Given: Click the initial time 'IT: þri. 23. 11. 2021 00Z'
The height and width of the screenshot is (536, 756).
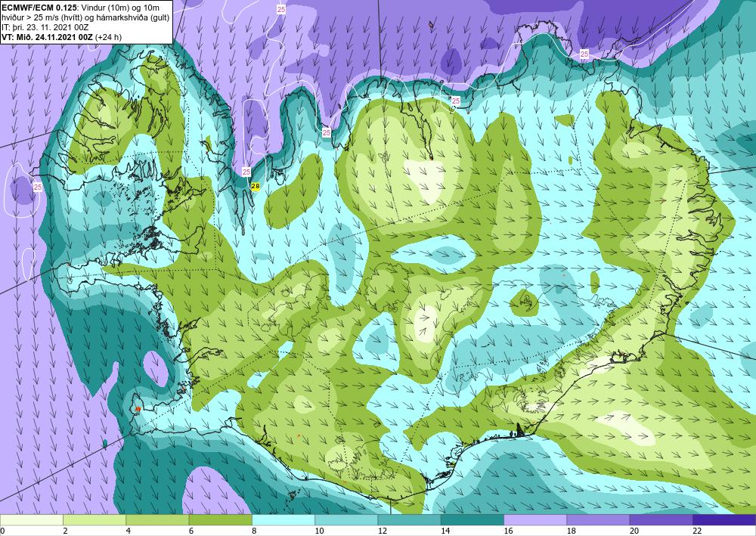Looking at the screenshot, I should pos(45,27).
